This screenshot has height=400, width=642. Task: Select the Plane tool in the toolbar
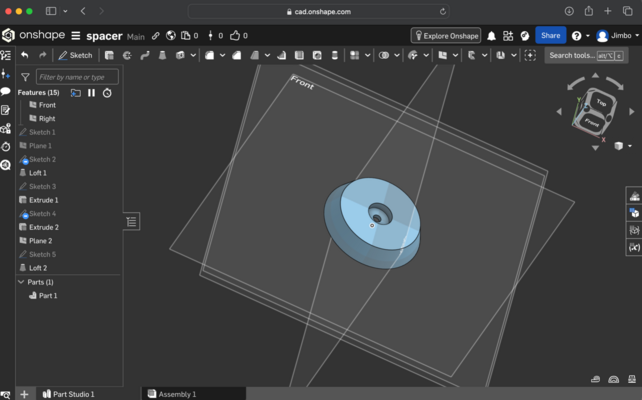pyautogui.click(x=443, y=55)
